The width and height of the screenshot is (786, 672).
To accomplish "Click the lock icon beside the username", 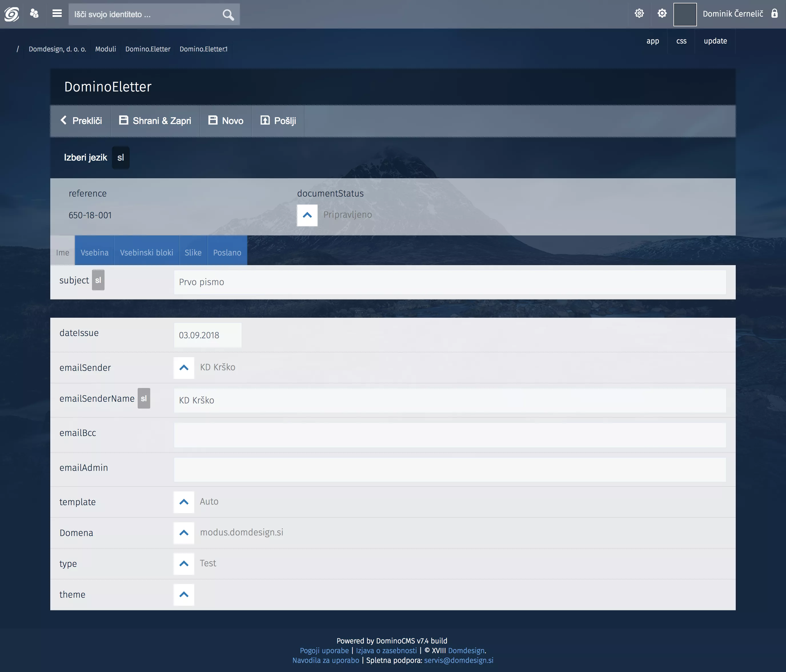I will (x=774, y=14).
